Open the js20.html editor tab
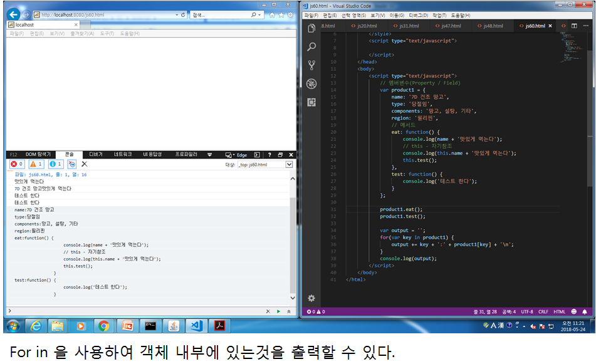Image resolution: width=596 pixels, height=364 pixels. point(364,26)
